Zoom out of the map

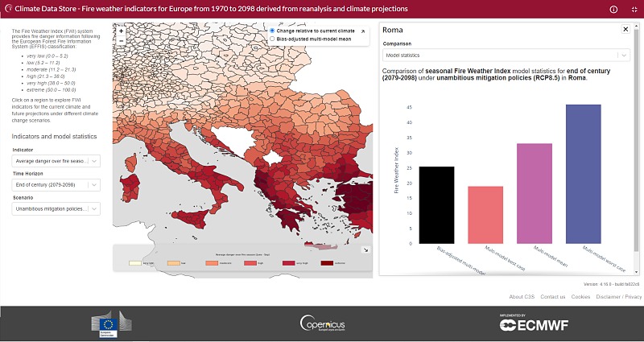point(122,41)
